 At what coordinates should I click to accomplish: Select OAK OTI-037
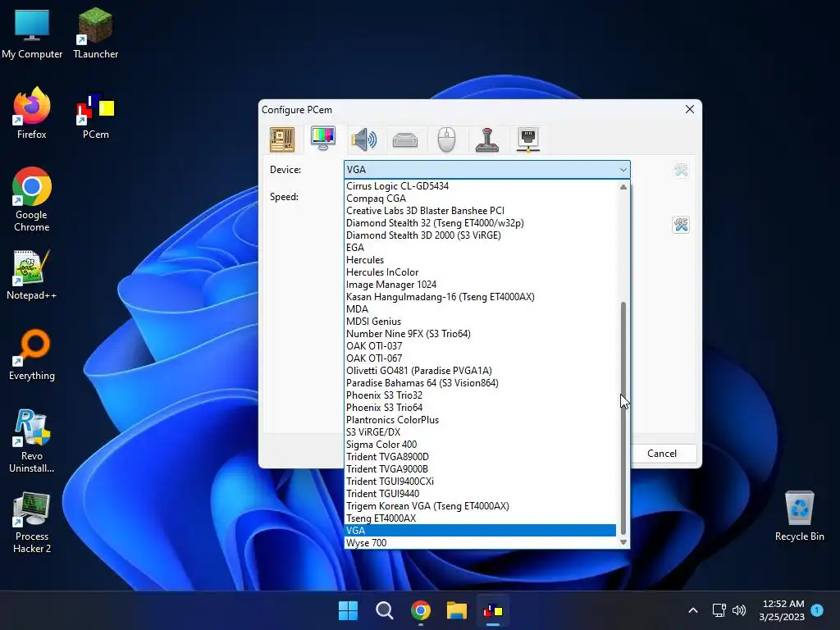pos(480,346)
